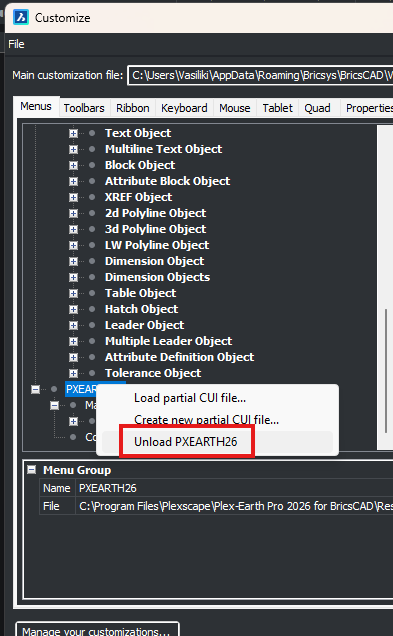Select the Leader Object tree item
This screenshot has height=636, width=393.
point(144,325)
